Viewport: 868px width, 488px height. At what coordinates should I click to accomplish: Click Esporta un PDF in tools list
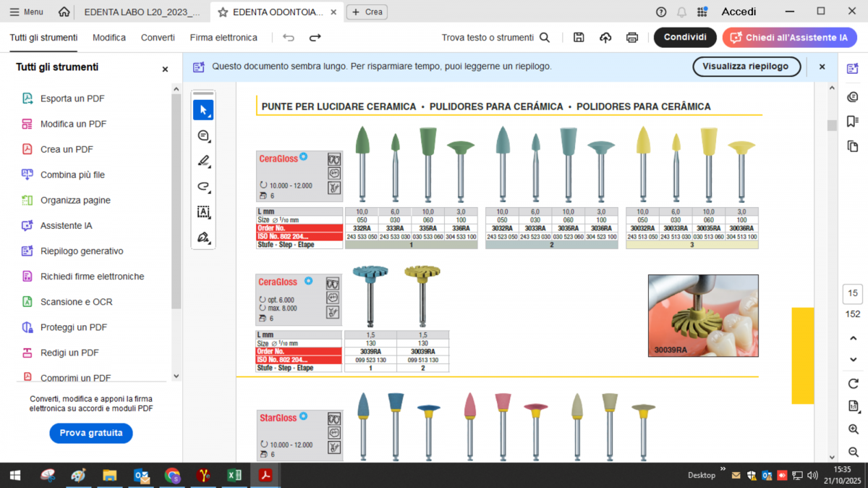(72, 98)
